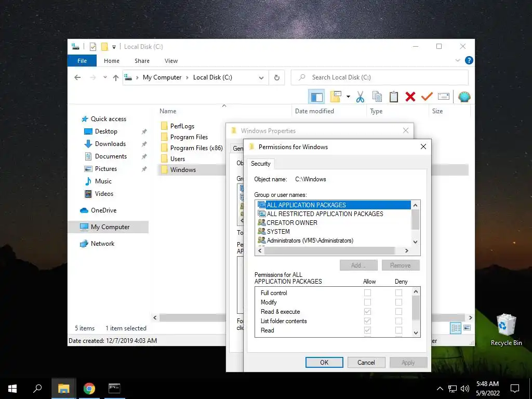Click File Explorer icon in taskbar
Image resolution: width=532 pixels, height=399 pixels.
click(x=64, y=389)
